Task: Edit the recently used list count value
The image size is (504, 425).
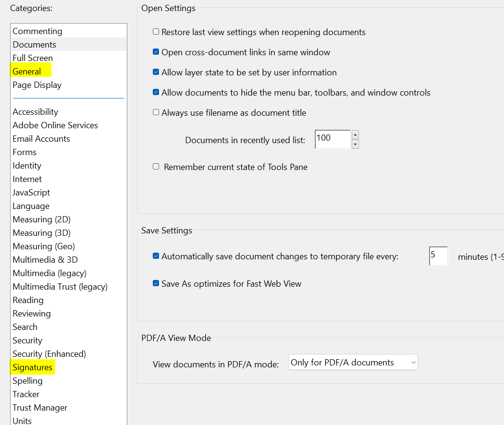Action: point(332,138)
